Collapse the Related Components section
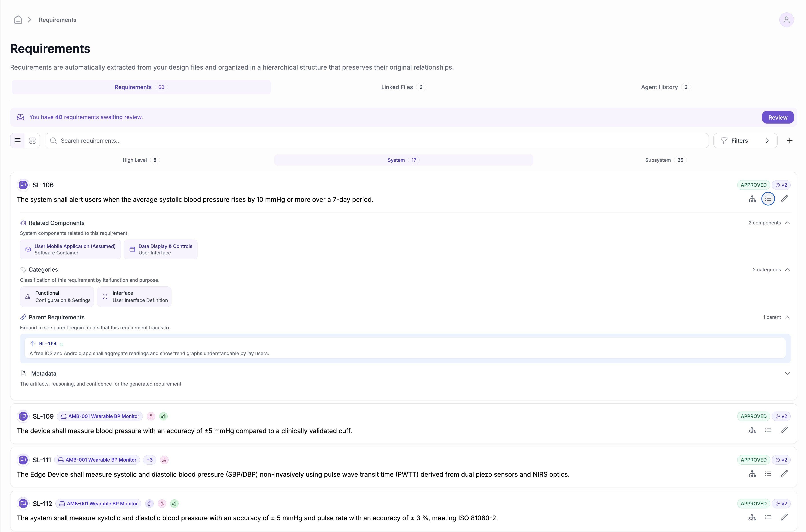 787,223
